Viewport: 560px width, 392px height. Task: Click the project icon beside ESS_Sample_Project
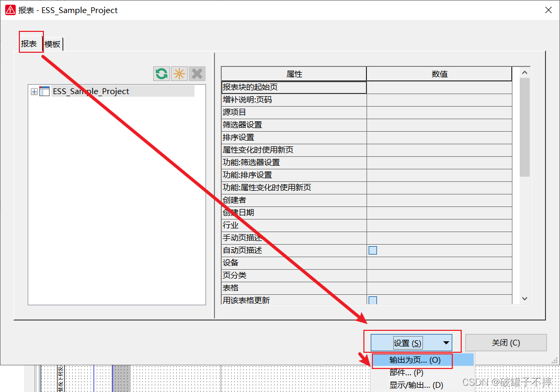[44, 91]
